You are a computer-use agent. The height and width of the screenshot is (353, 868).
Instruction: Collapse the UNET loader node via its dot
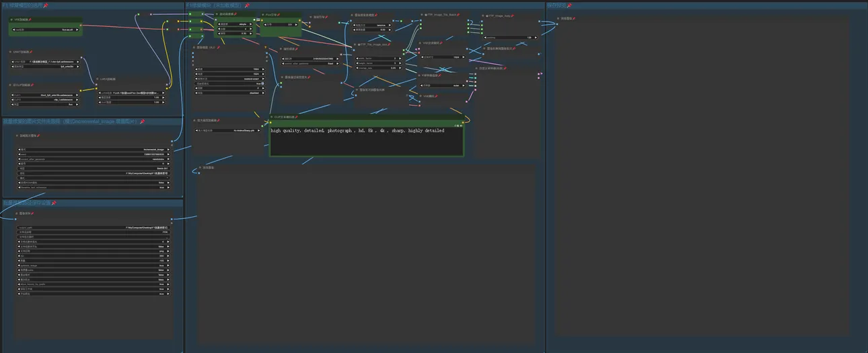click(x=11, y=52)
